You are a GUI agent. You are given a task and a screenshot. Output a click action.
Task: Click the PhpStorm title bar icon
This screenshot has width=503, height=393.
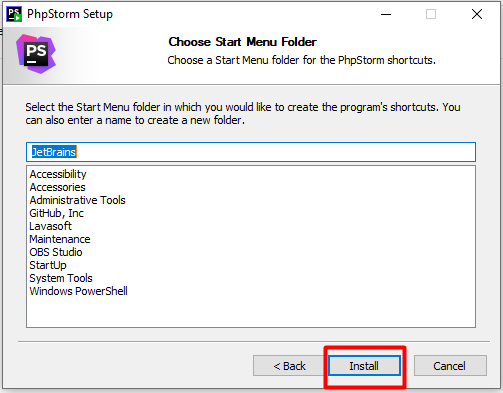(14, 14)
